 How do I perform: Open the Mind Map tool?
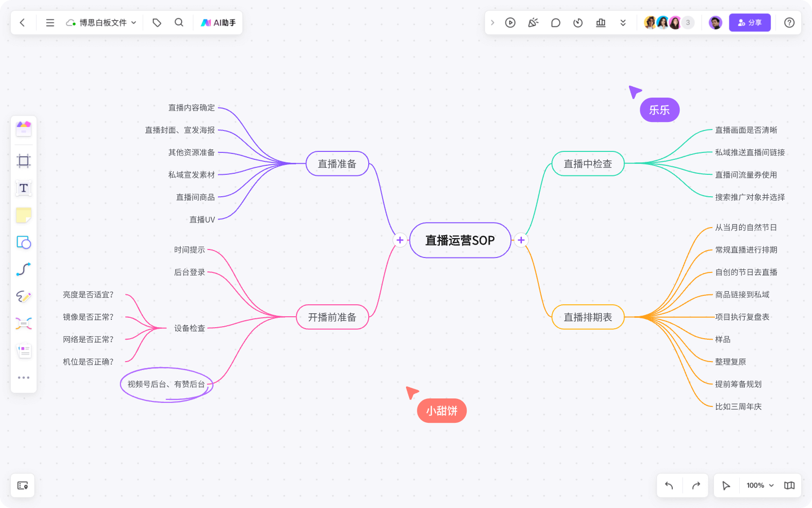(x=23, y=324)
